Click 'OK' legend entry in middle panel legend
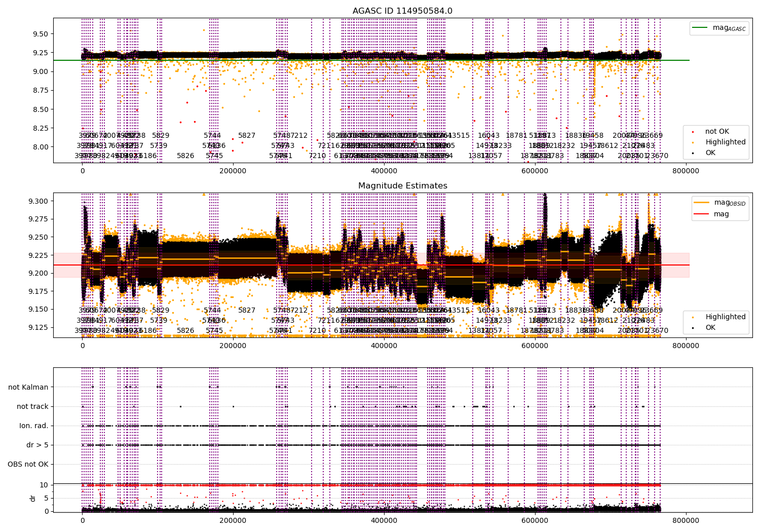The width and height of the screenshot is (760, 532). point(710,328)
